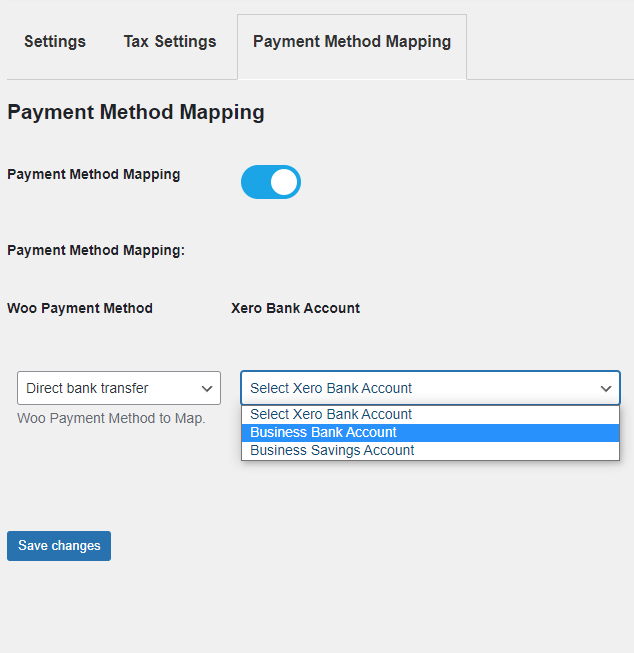This screenshot has width=634, height=653.
Task: Click the 'Woo Payment Method to Map.' hint text
Action: click(x=111, y=418)
